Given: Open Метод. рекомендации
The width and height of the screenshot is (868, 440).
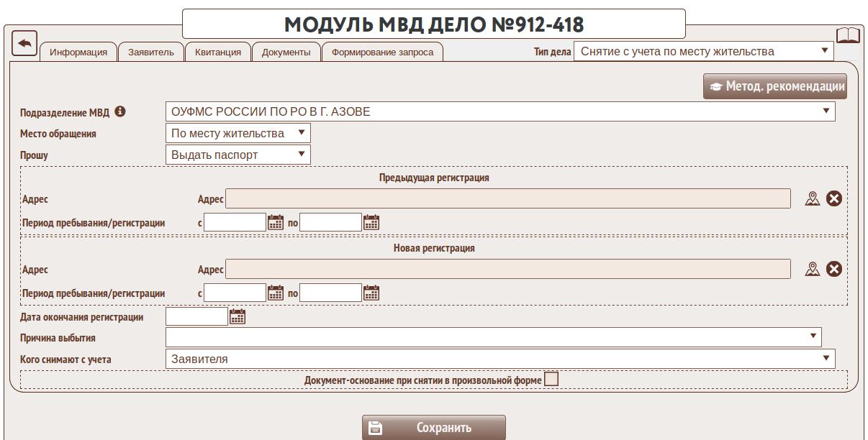Looking at the screenshot, I should point(775,86).
